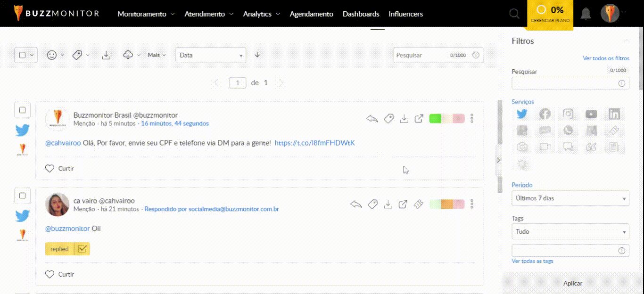Filter by Twitter service icon
This screenshot has height=294, width=644.
coord(521,114)
